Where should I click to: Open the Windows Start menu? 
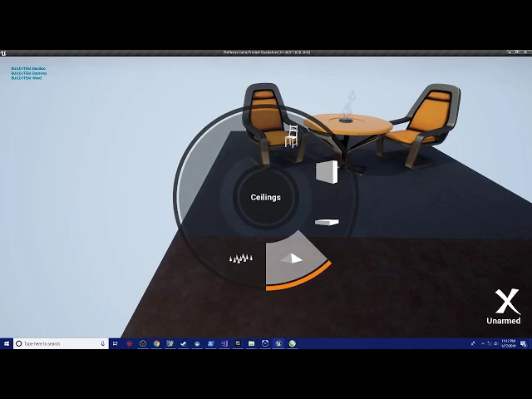(x=7, y=343)
